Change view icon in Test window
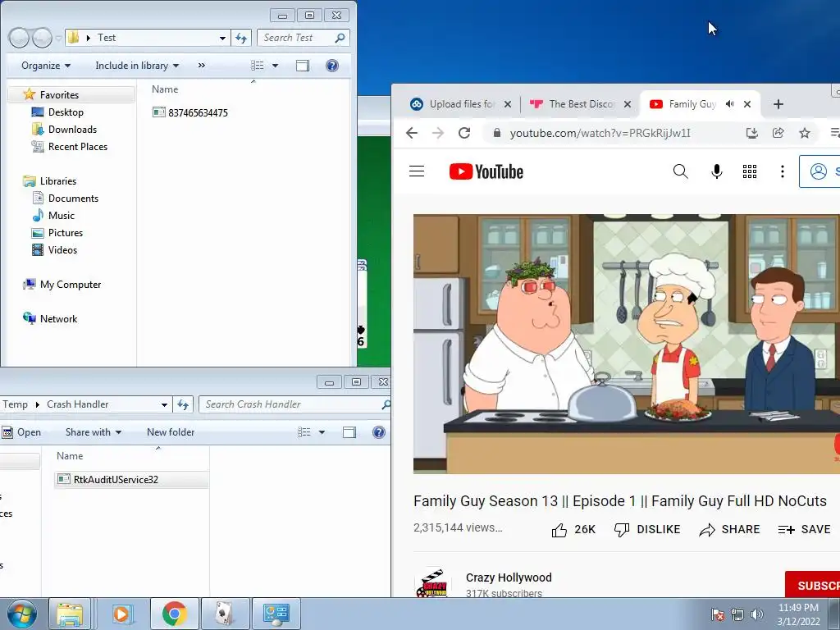Image resolution: width=840 pixels, height=630 pixels. pos(257,66)
